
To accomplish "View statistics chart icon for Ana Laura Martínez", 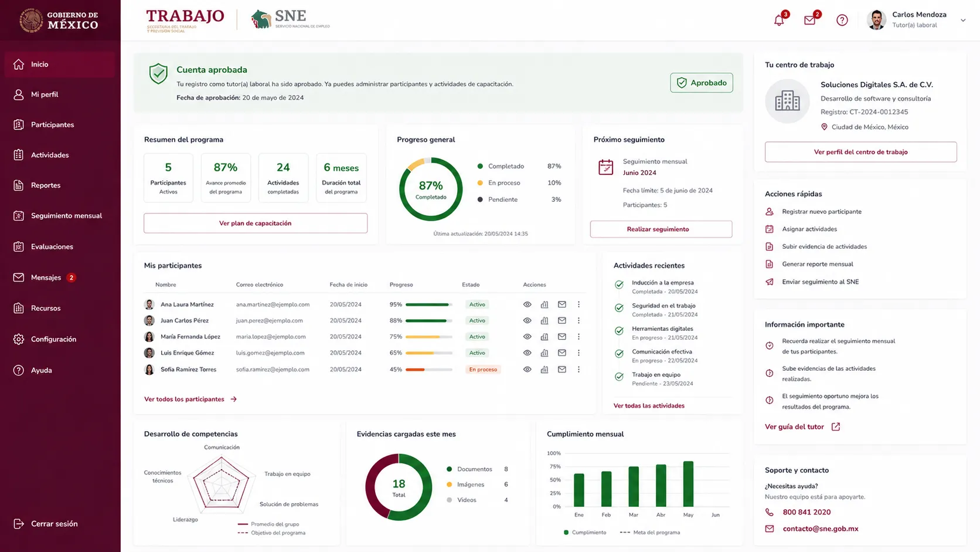I will coord(545,304).
